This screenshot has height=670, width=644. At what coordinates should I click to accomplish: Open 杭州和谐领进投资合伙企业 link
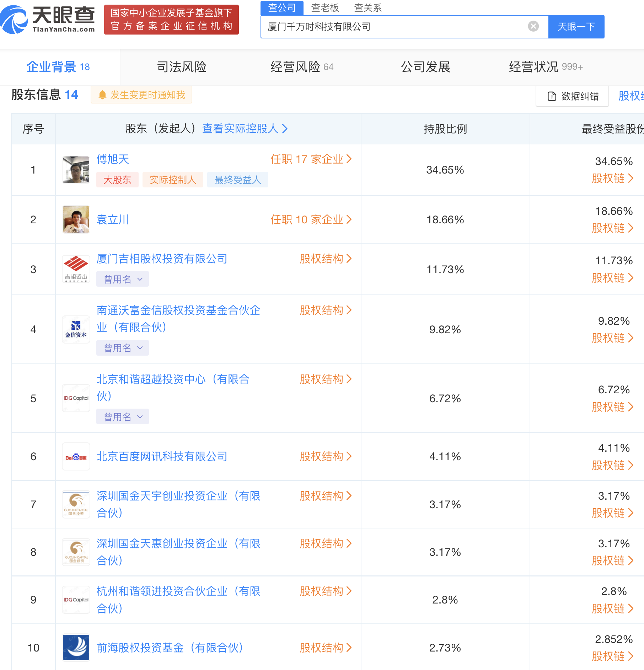178,600
